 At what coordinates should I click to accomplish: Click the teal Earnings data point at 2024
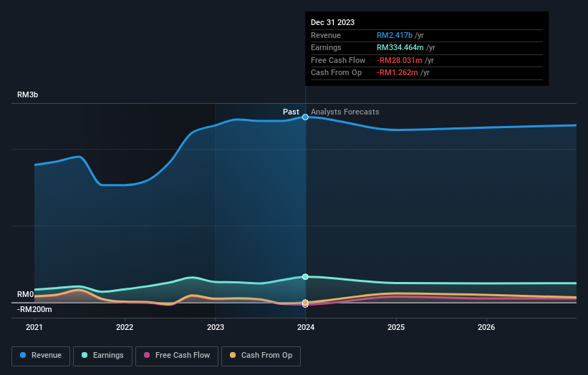coord(305,277)
